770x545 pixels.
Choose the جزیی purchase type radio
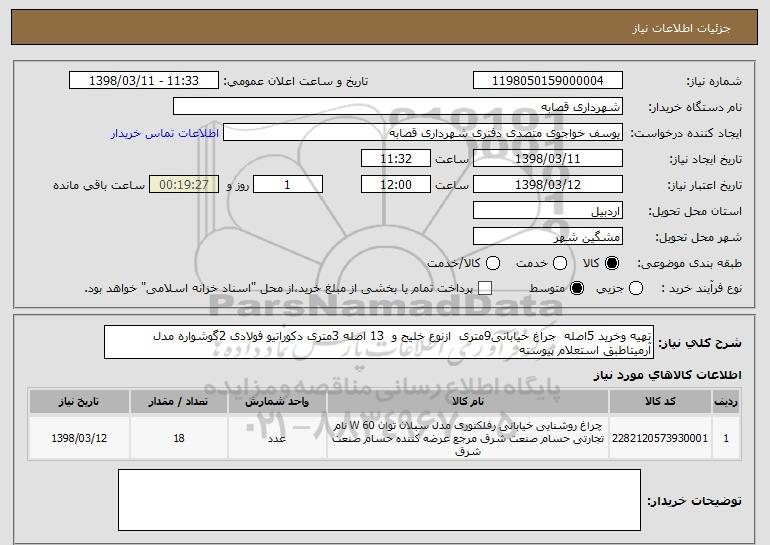click(x=635, y=288)
